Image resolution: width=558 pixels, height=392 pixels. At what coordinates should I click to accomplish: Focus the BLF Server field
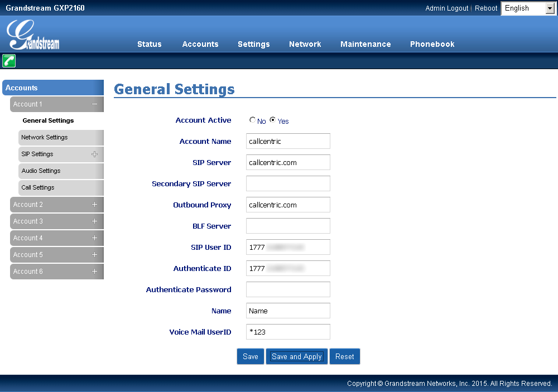coord(288,226)
